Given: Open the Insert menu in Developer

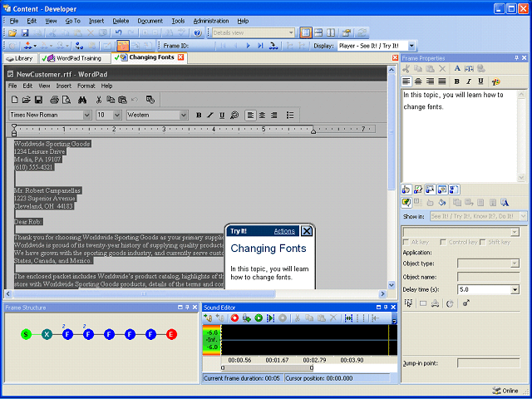Looking at the screenshot, I should click(x=96, y=21).
